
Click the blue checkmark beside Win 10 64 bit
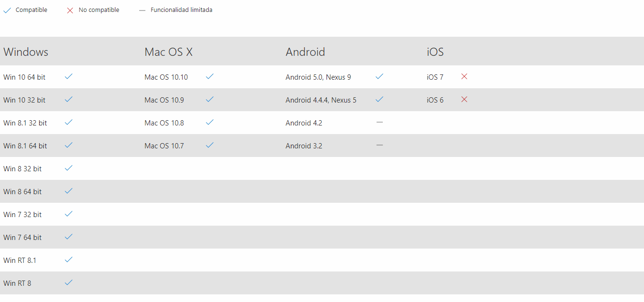[x=69, y=76]
